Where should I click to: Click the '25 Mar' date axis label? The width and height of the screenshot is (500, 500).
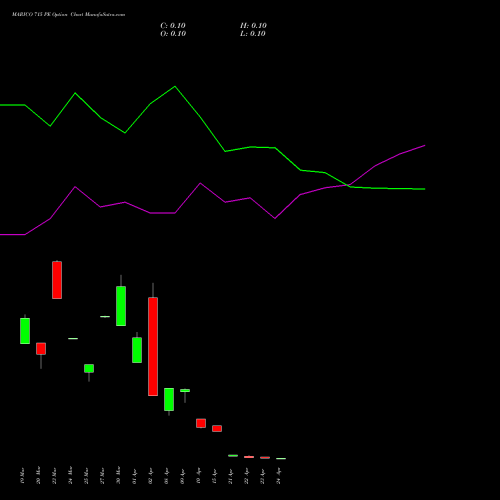click(86, 475)
